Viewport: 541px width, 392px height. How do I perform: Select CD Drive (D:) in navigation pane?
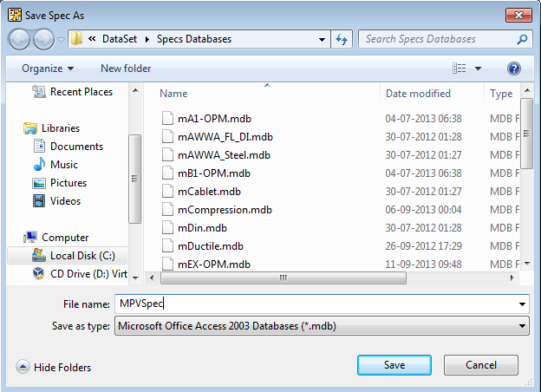tap(88, 274)
